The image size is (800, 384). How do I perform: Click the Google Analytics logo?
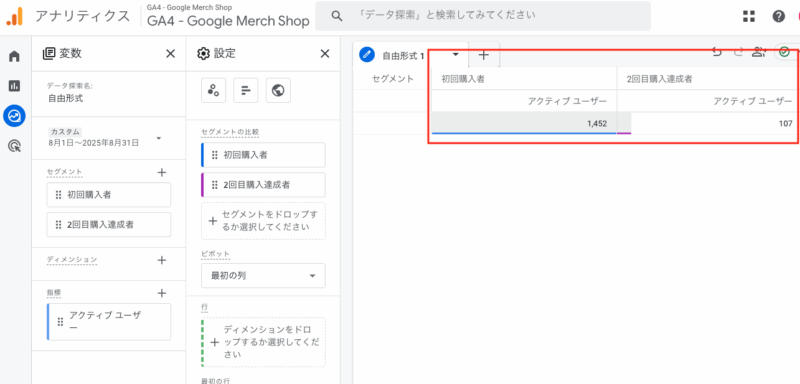point(14,17)
